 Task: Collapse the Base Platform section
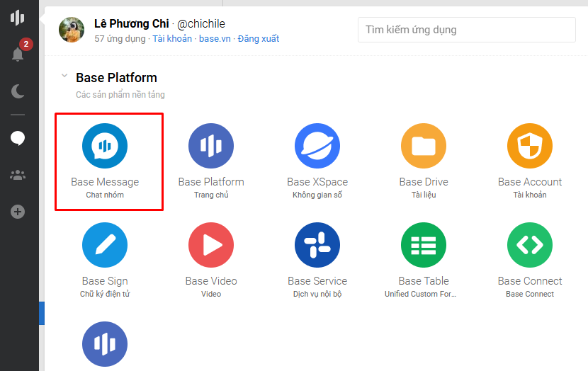tap(64, 76)
